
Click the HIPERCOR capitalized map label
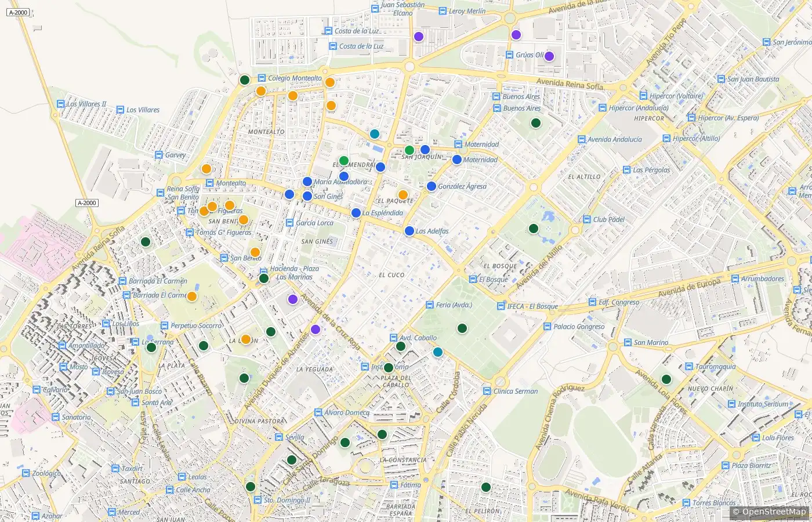click(649, 118)
